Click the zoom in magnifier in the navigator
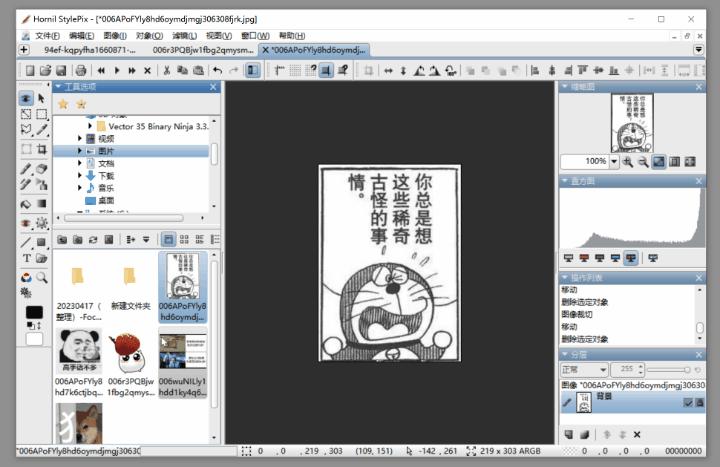The height and width of the screenshot is (467, 720). (x=627, y=161)
